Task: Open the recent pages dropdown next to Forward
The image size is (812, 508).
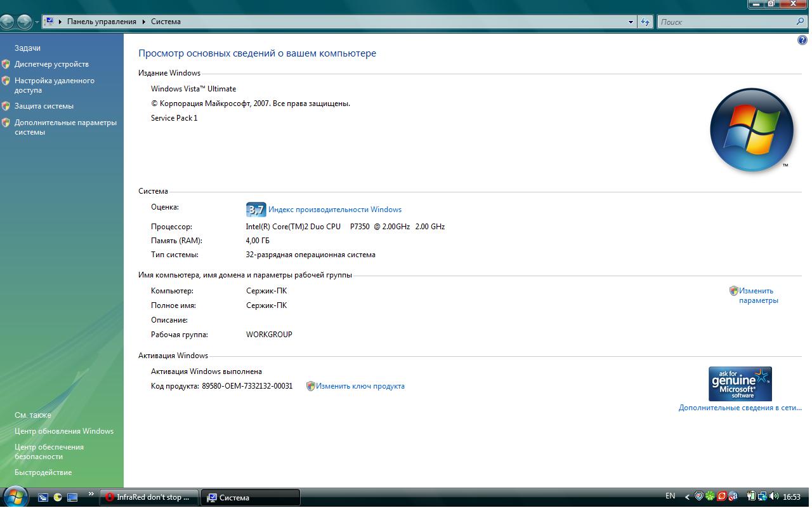Action: [37, 22]
